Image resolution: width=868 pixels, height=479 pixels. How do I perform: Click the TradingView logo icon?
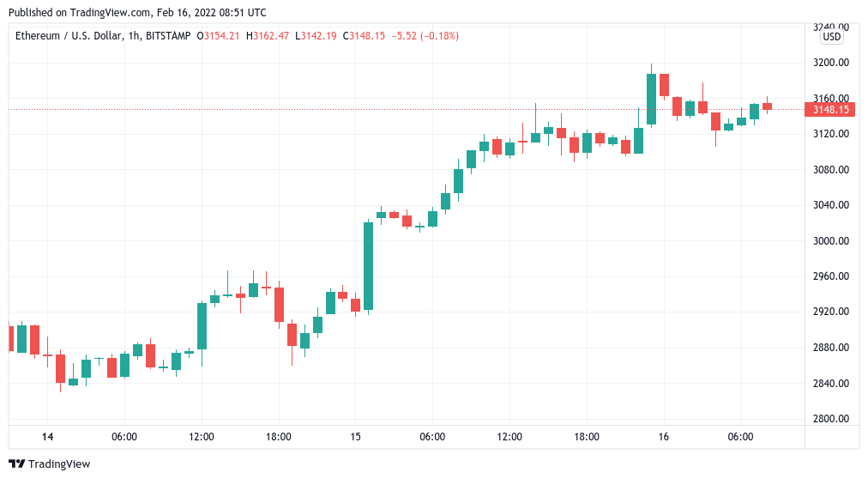(16, 464)
